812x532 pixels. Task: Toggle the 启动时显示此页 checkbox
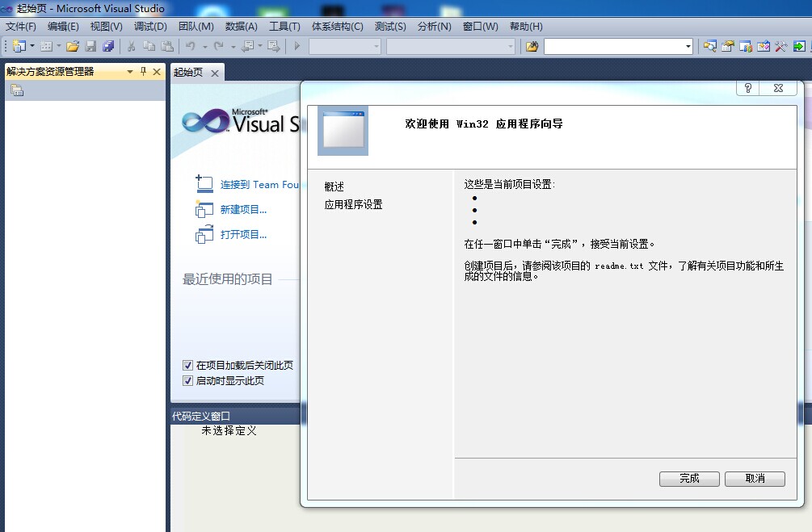coord(188,381)
